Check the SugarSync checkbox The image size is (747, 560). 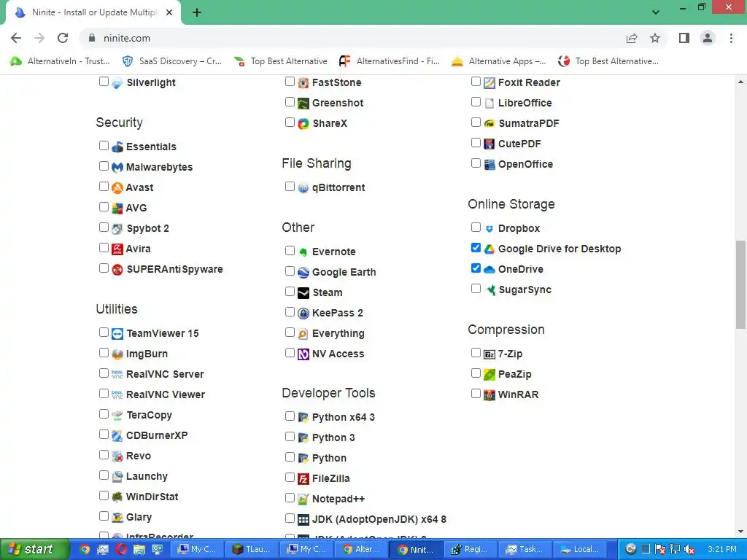[476, 289]
